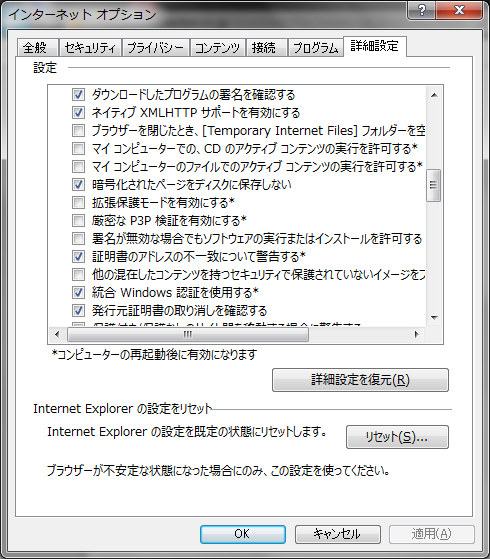This screenshot has width=490, height=559.
Task: Click the help question mark icon
Action: point(422,10)
